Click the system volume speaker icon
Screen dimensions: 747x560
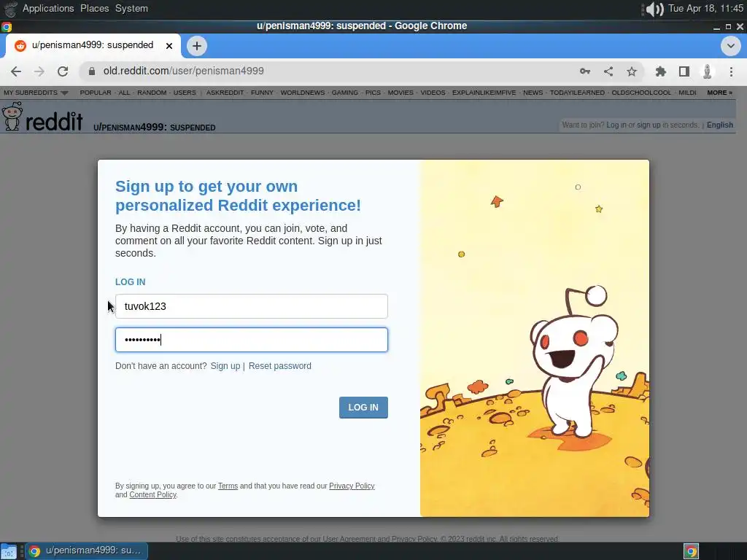(653, 9)
